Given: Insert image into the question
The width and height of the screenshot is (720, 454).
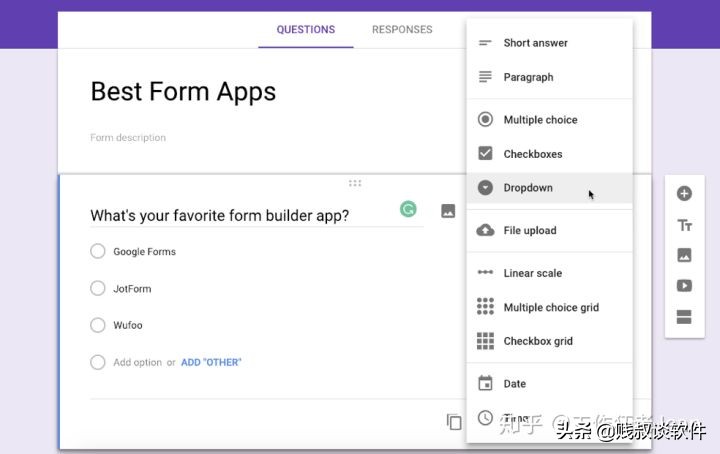Looking at the screenshot, I should (448, 211).
